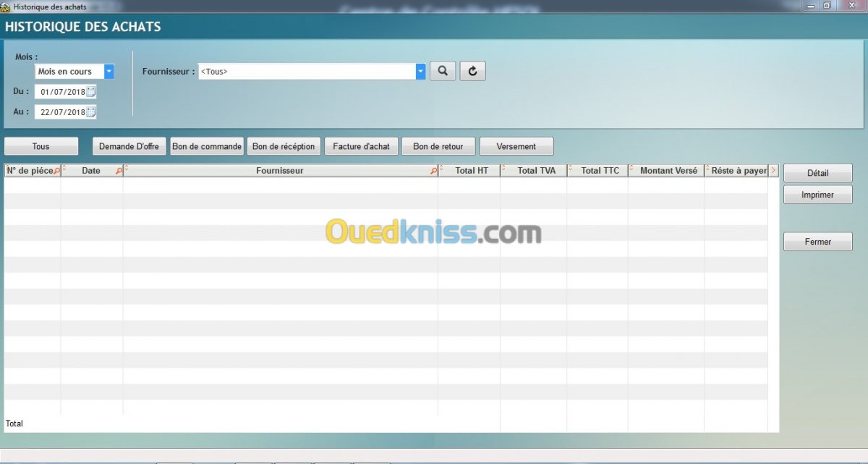The image size is (868, 464).
Task: Select the Facture d'achat filter
Action: [x=361, y=146]
